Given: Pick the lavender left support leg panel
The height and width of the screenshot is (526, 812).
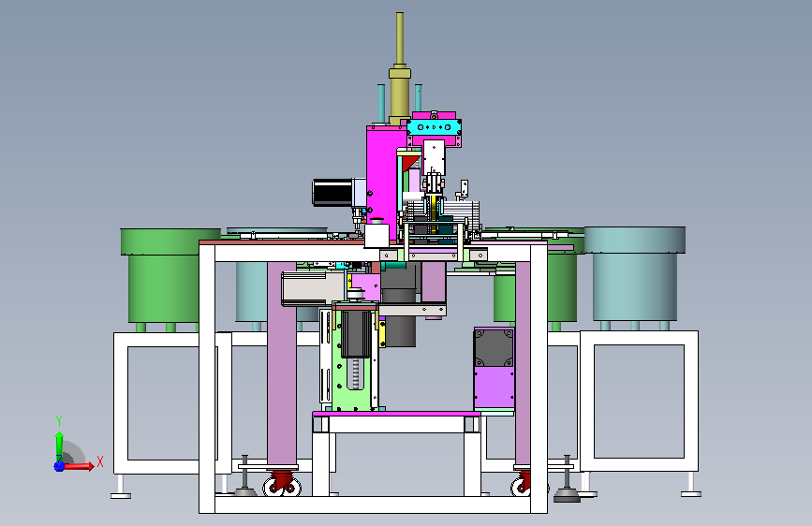Looking at the screenshot, I should [x=282, y=363].
